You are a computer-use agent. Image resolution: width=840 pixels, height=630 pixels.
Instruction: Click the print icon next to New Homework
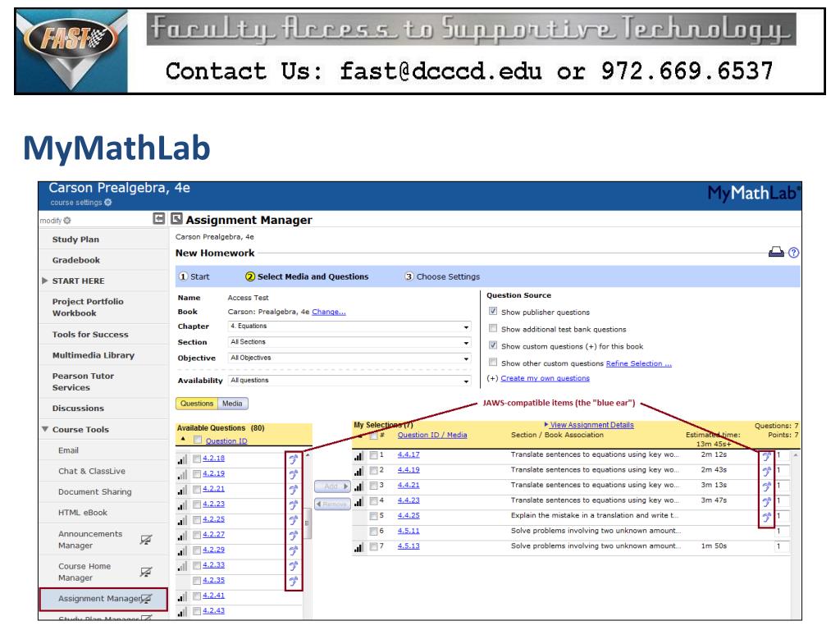click(x=776, y=252)
